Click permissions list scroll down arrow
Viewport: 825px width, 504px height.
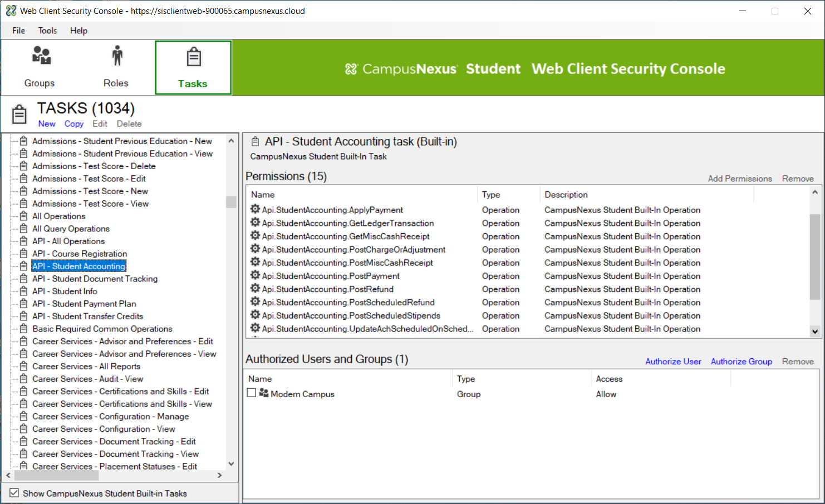point(814,331)
